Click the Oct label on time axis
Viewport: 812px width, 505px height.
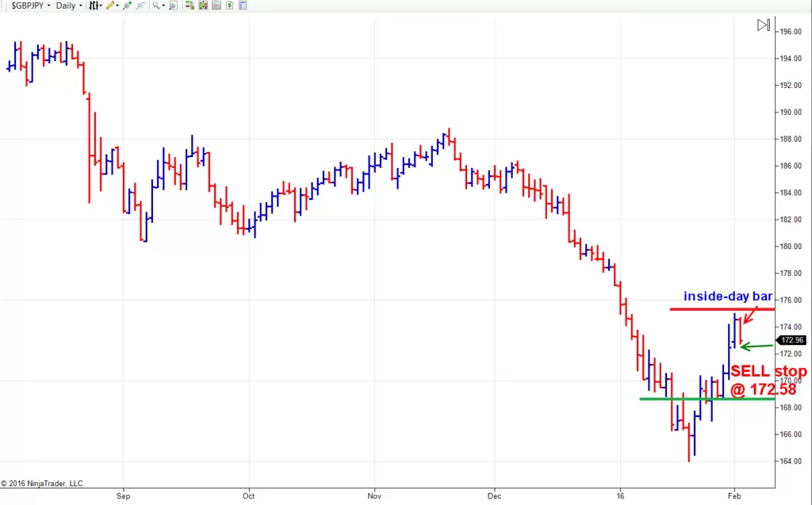249,496
